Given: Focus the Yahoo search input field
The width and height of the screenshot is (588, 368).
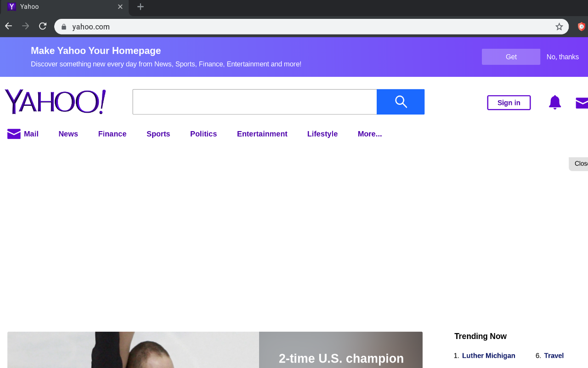Looking at the screenshot, I should tap(254, 102).
